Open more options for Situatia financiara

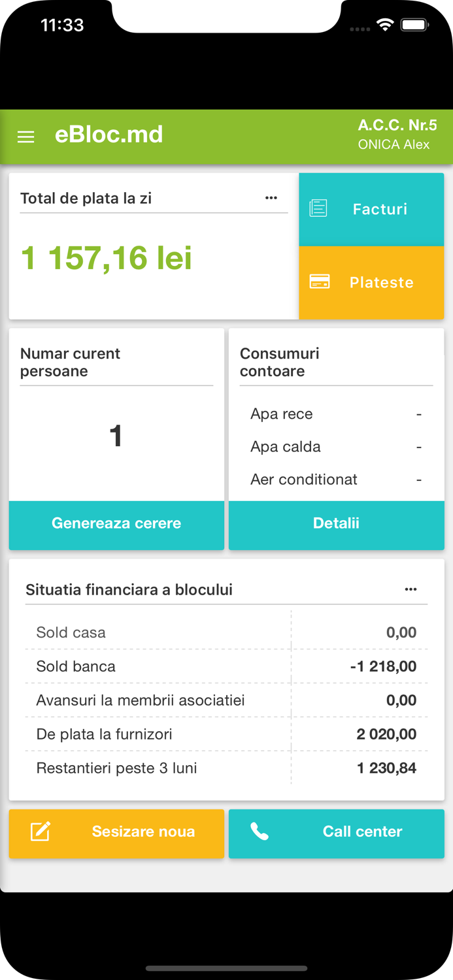click(411, 589)
